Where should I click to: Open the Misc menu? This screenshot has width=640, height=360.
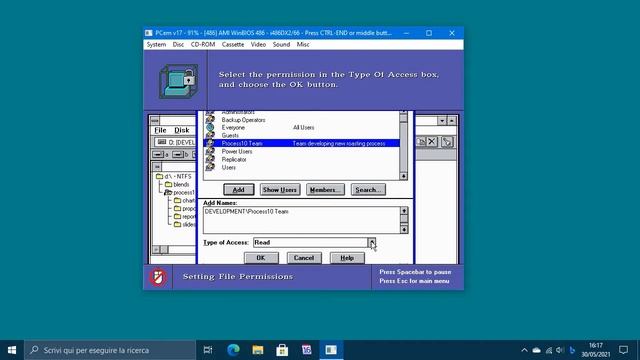coord(303,44)
